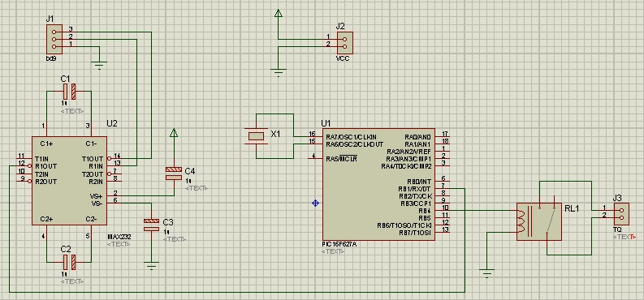Click the ground symbol near relay RL1
Screen dimensions: 644x300
(x=486, y=274)
